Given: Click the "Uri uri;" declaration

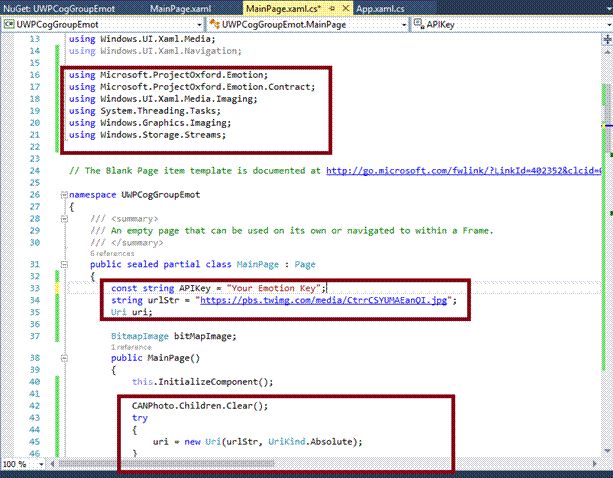Looking at the screenshot, I should click(x=131, y=312).
